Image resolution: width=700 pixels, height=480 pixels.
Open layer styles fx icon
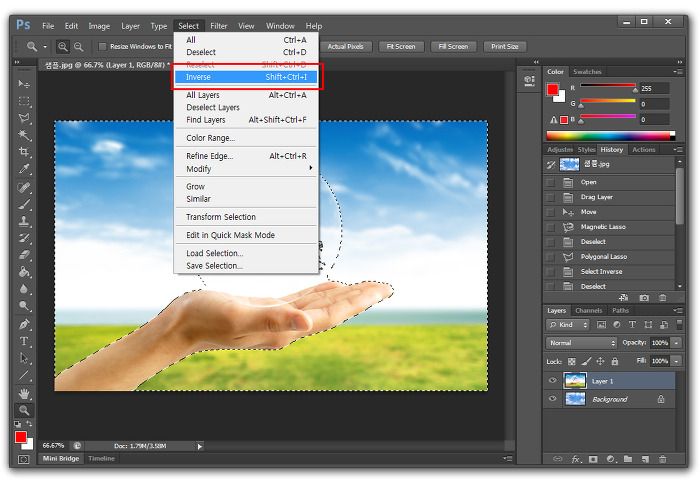point(576,459)
